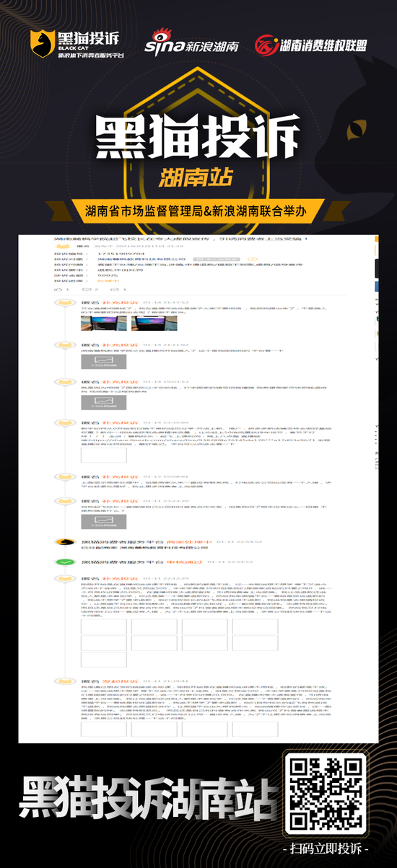The width and height of the screenshot is (397, 868).
Task: Click orange avatar marker at 01-14 15:35
Action: click(64, 423)
